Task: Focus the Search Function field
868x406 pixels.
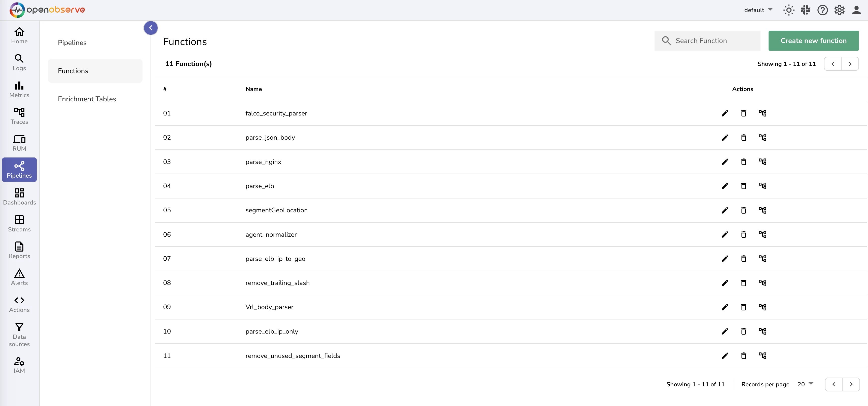Action: tap(711, 41)
